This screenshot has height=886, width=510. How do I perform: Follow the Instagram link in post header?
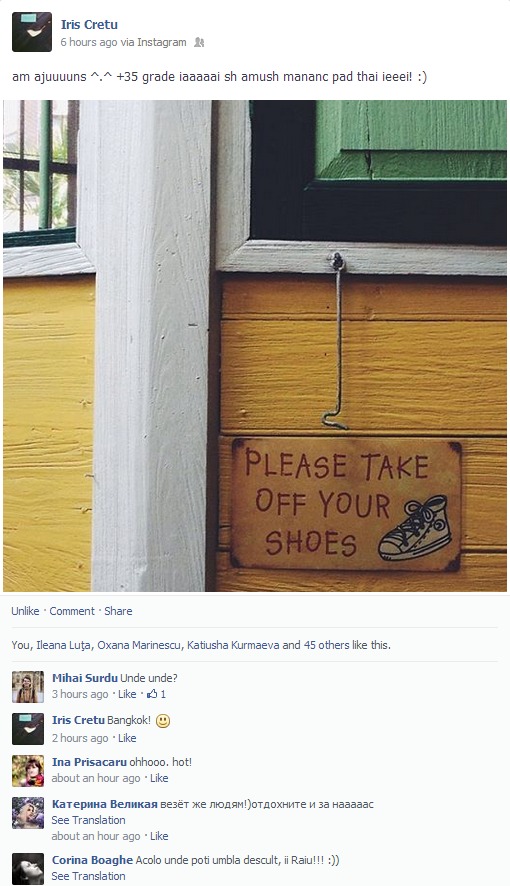pyautogui.click(x=162, y=42)
